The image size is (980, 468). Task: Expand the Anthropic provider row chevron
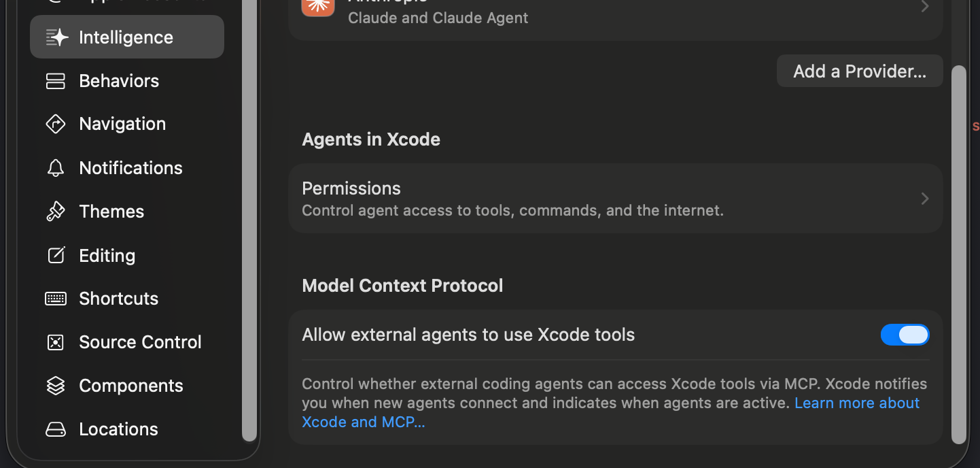pos(924,7)
